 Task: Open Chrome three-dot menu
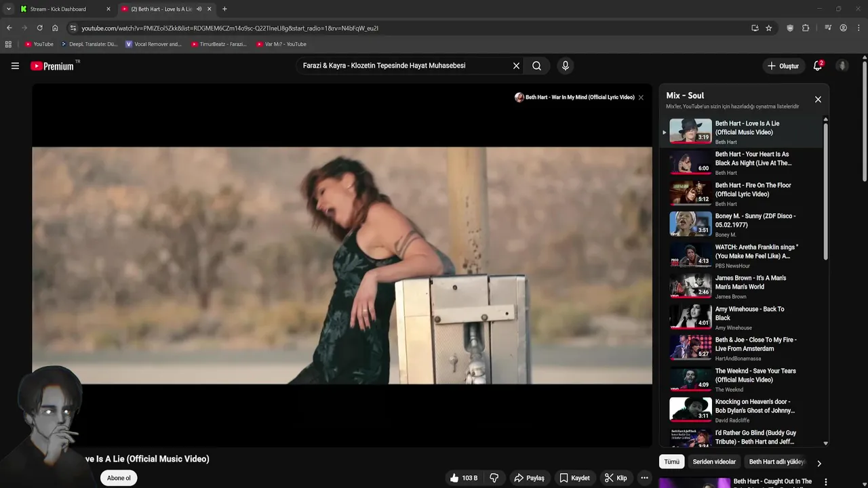pos(859,28)
